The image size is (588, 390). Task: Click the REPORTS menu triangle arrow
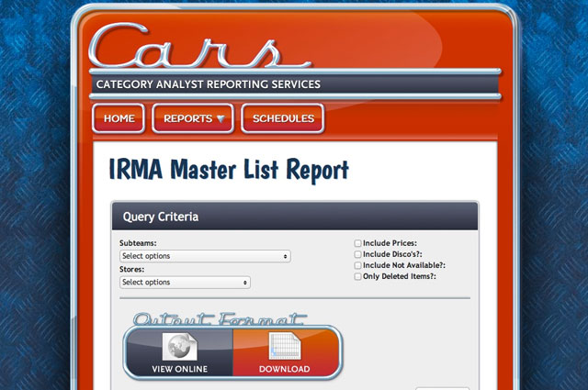[x=220, y=119]
